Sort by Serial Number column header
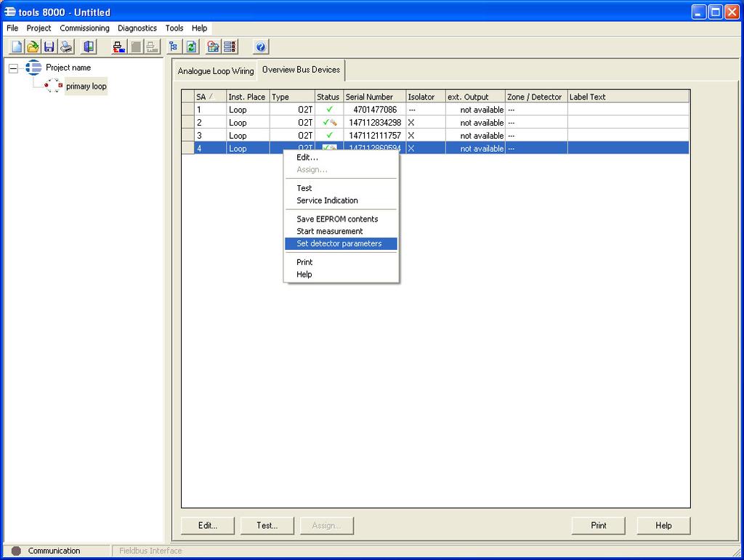 tap(374, 97)
